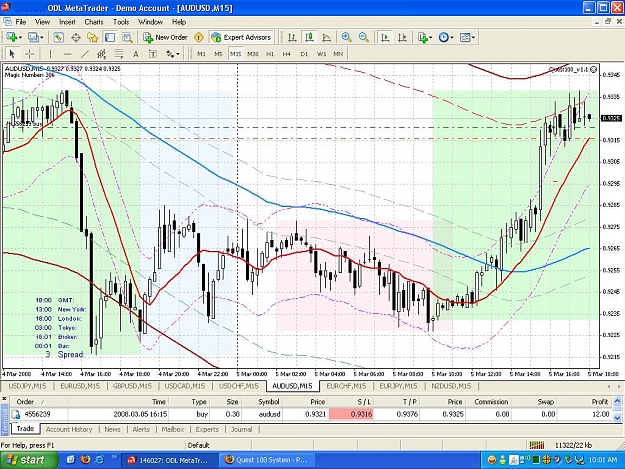625x469 pixels.
Task: Select the S/L cell 0.9316
Action: [351, 414]
